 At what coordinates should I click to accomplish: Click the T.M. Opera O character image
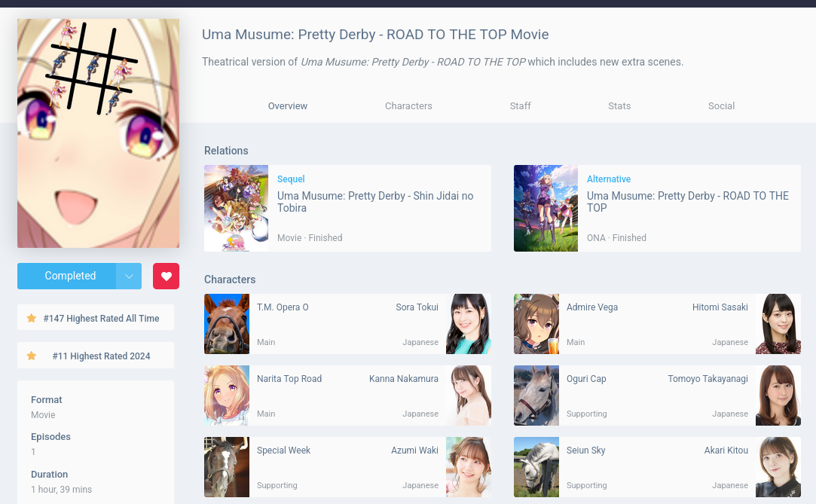227,324
